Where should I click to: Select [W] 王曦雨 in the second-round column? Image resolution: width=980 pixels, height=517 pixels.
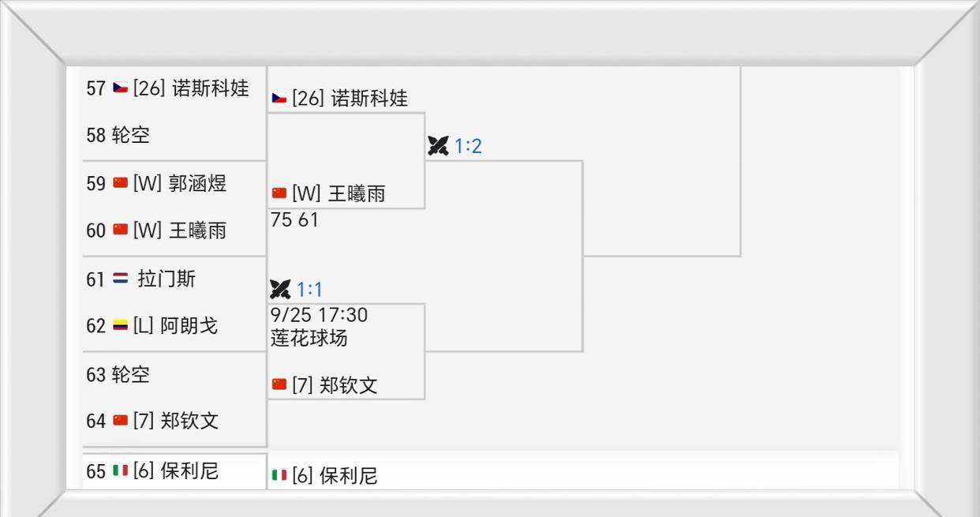(339, 193)
